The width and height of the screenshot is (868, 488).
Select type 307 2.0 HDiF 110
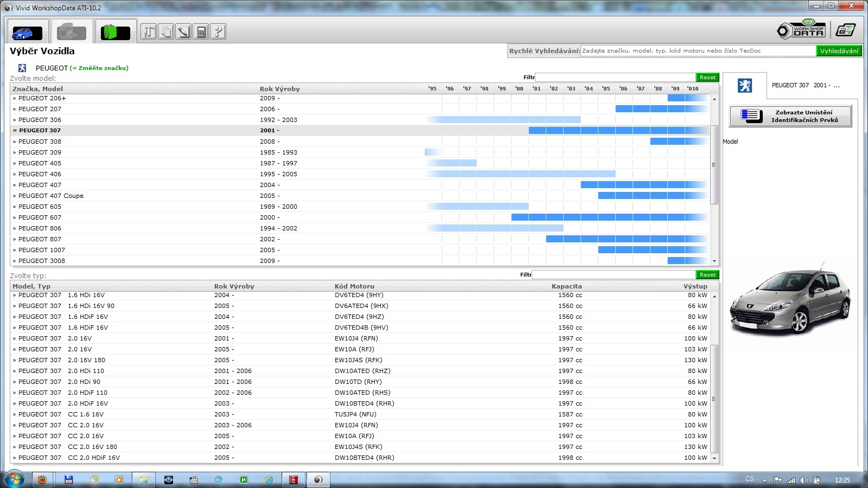[361, 393]
